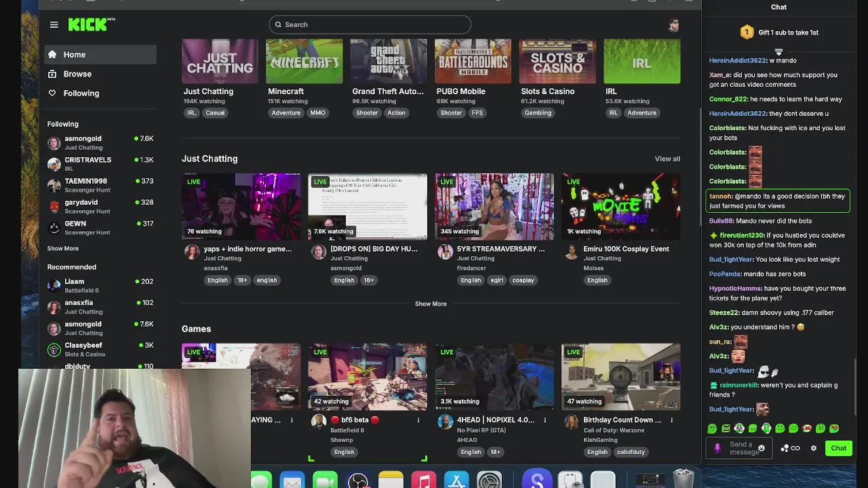The height and width of the screenshot is (488, 868).
Task: Click View all for Just Chatting
Action: 667,159
